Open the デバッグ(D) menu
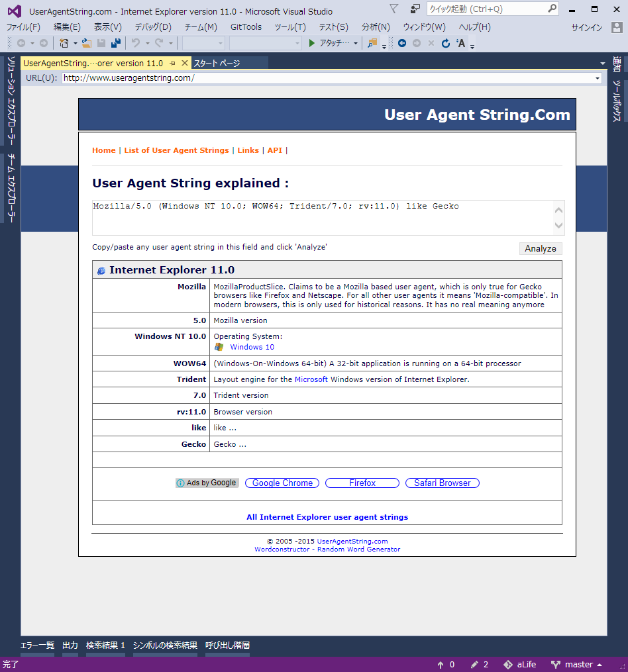 (x=153, y=27)
